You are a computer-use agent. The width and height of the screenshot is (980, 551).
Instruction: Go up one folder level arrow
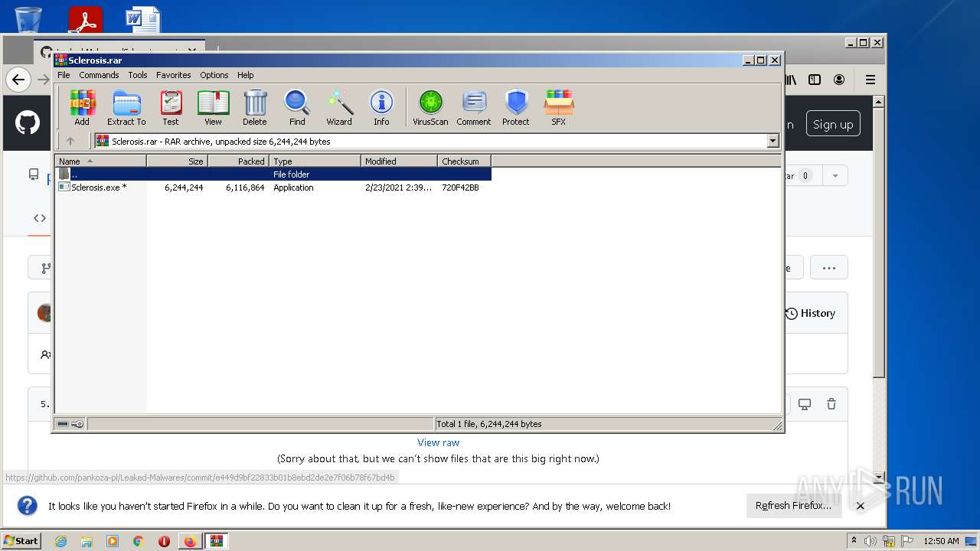click(x=70, y=141)
